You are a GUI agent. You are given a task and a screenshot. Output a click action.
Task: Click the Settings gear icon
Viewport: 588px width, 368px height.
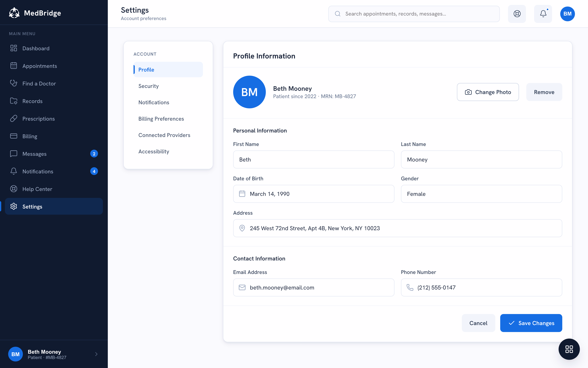14,206
